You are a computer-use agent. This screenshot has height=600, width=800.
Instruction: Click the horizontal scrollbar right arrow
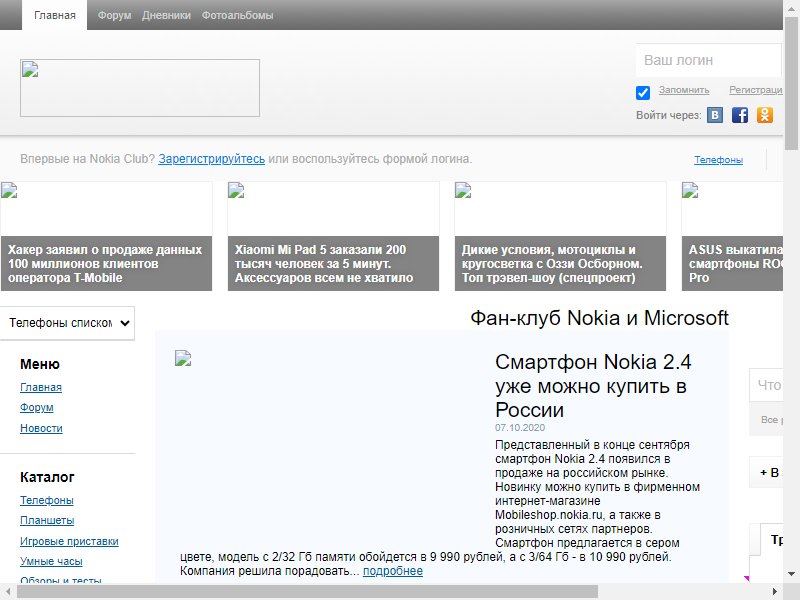[x=775, y=592]
